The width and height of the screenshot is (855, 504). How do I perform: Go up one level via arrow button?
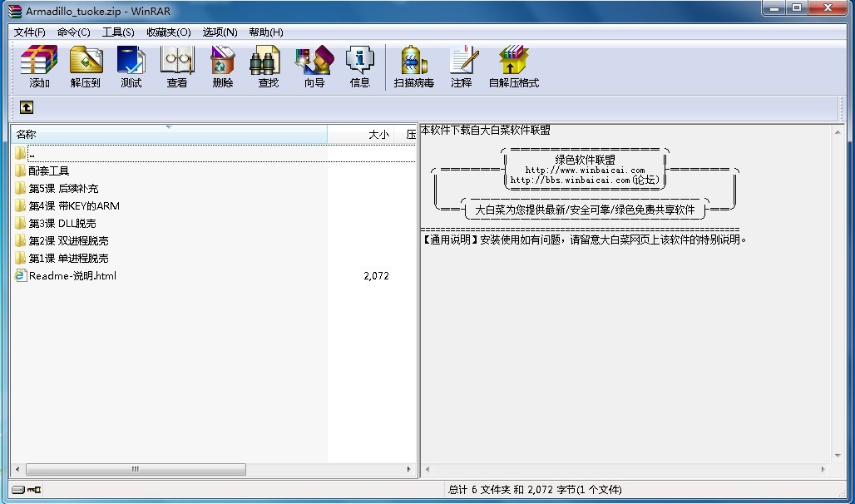point(27,107)
